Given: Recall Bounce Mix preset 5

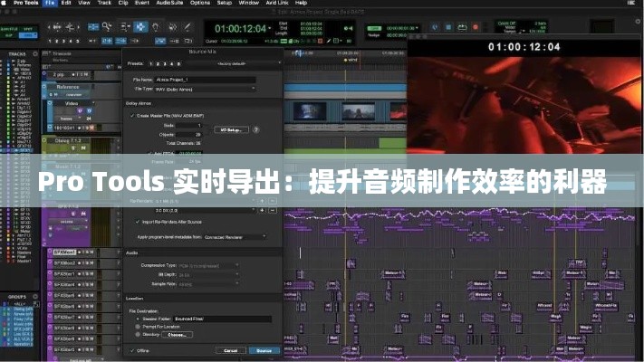Looking at the screenshot, I should 178,64.
